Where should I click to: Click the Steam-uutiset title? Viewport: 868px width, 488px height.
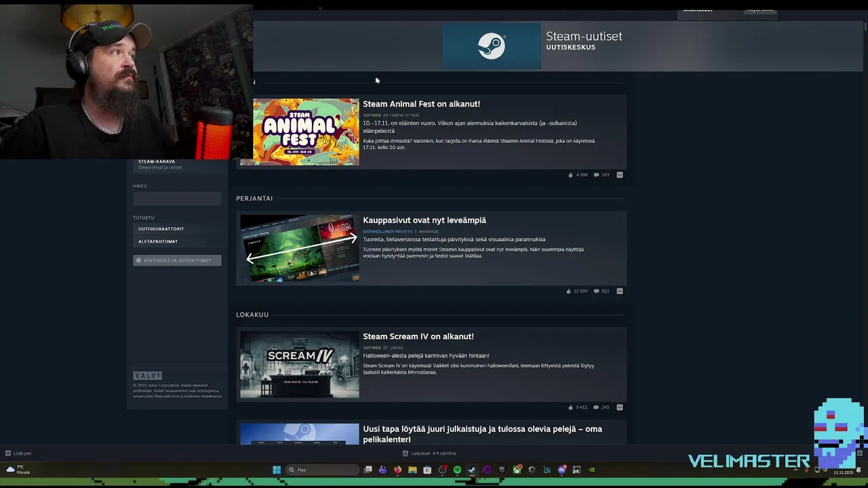pyautogui.click(x=584, y=37)
